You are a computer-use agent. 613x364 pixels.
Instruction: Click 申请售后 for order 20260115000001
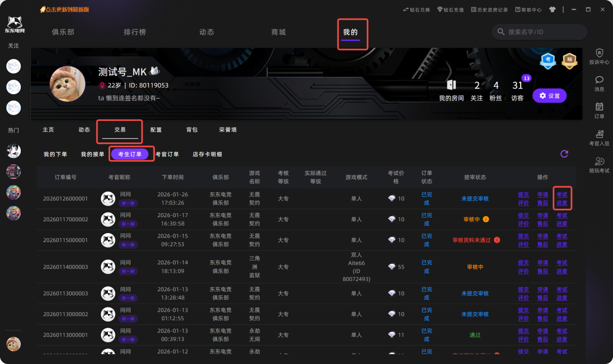(543, 240)
